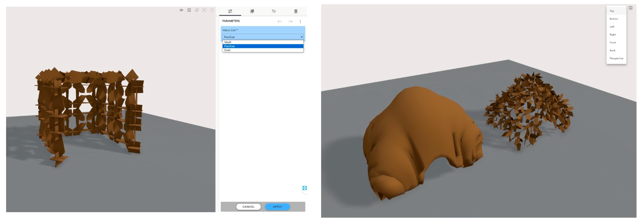
Task: Select Top from the camera view menu
Action: tap(612, 11)
